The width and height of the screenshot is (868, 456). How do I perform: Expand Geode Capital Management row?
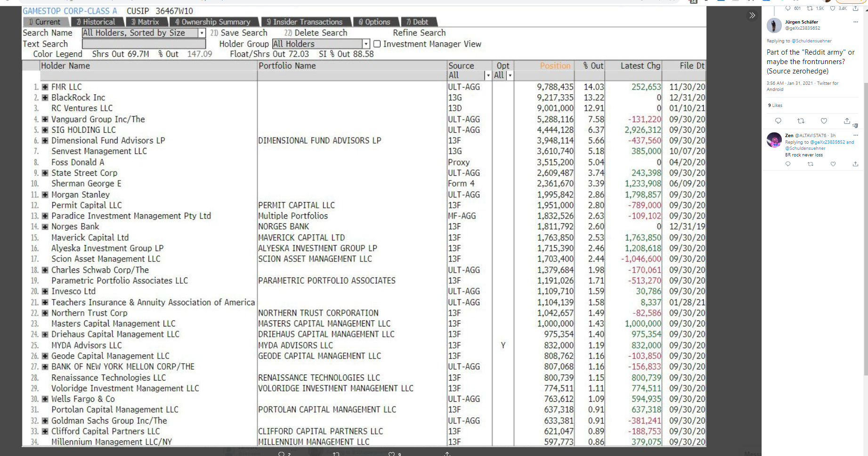(x=45, y=356)
